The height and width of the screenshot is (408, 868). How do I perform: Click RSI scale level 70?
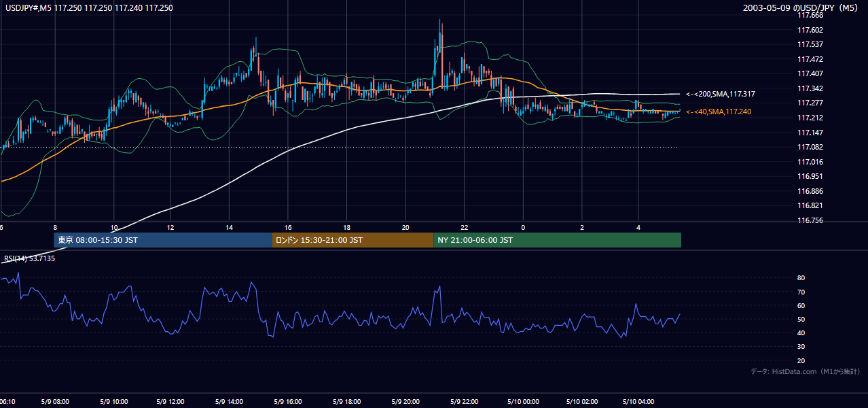tap(801, 292)
